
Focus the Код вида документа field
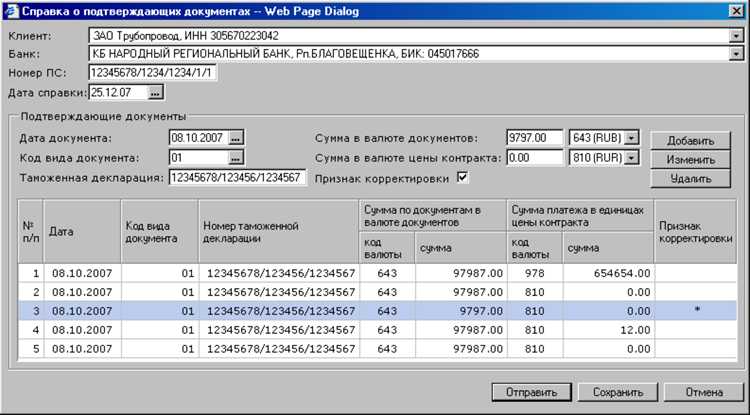[x=199, y=157]
